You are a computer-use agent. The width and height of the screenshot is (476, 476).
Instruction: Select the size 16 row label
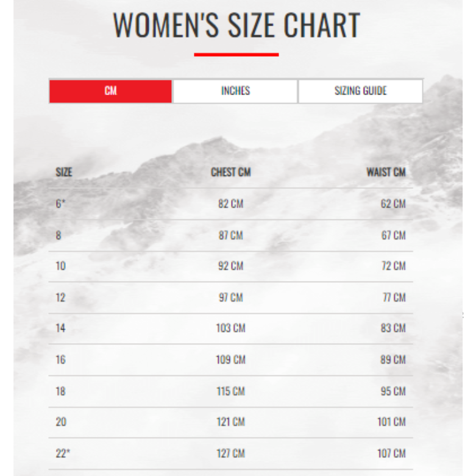[x=61, y=360]
